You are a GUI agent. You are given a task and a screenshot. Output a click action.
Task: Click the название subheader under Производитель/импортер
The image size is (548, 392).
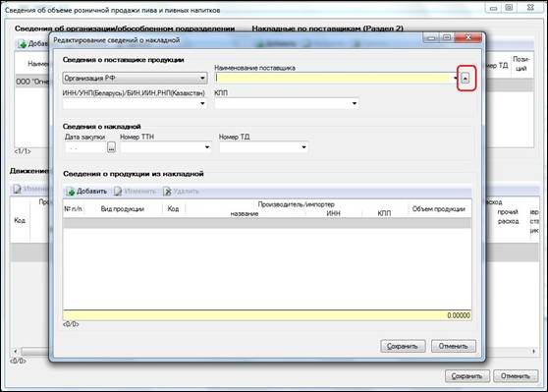coord(245,213)
